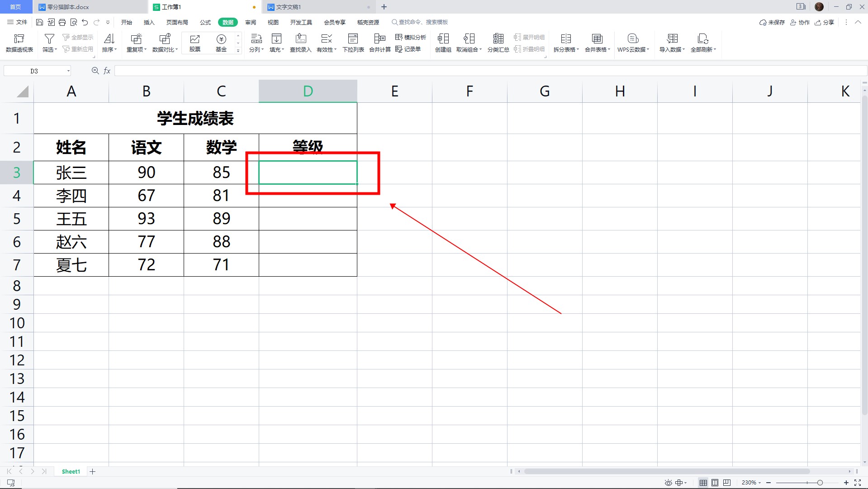This screenshot has height=489, width=868.
Task: Insert a 下拉列表 dropdown list
Action: [353, 43]
